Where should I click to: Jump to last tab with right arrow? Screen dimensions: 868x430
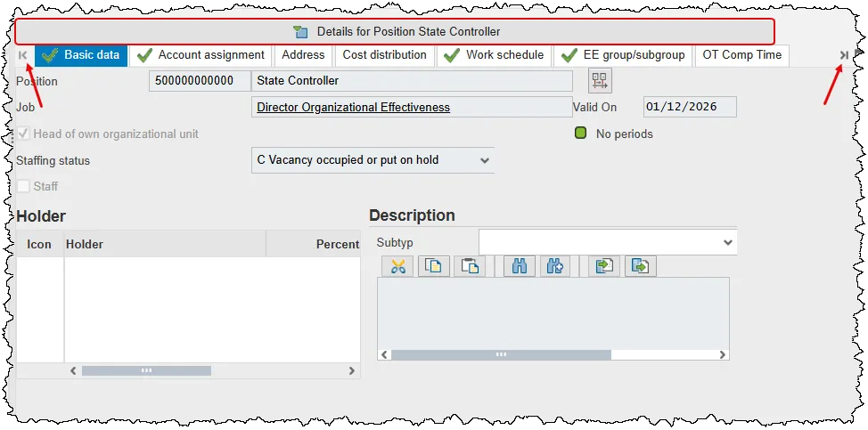point(844,54)
